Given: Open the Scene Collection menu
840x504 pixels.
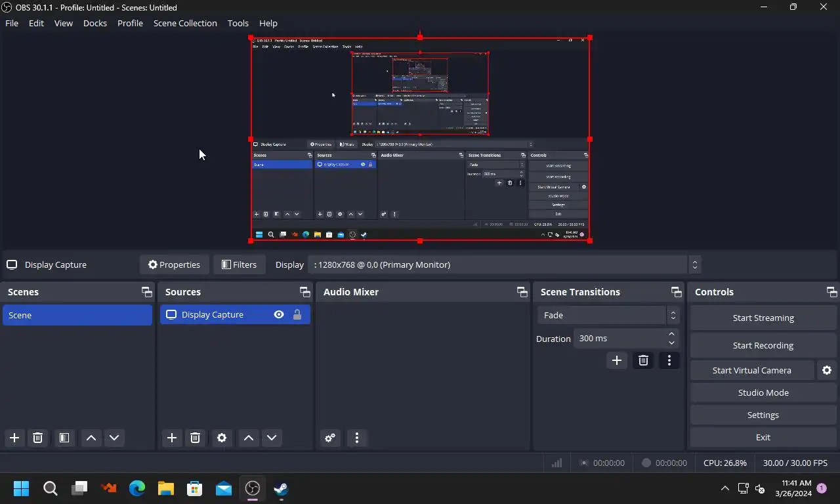Looking at the screenshot, I should 185,23.
